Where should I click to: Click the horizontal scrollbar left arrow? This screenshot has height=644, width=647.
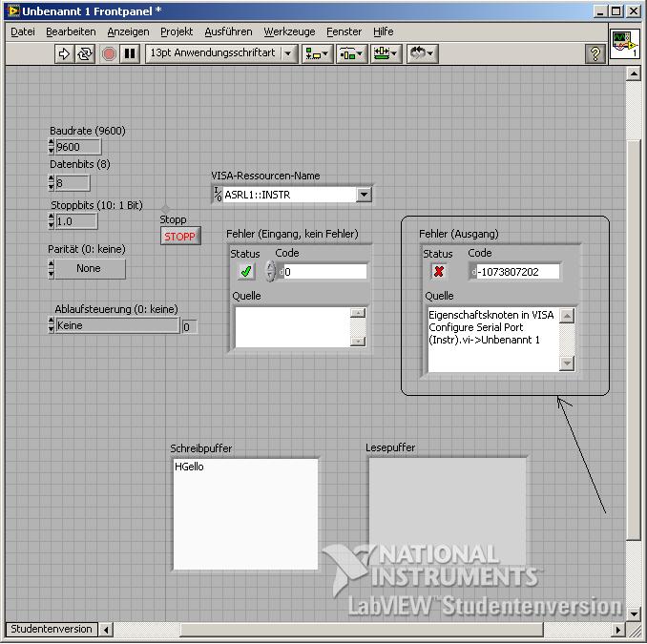(x=107, y=630)
